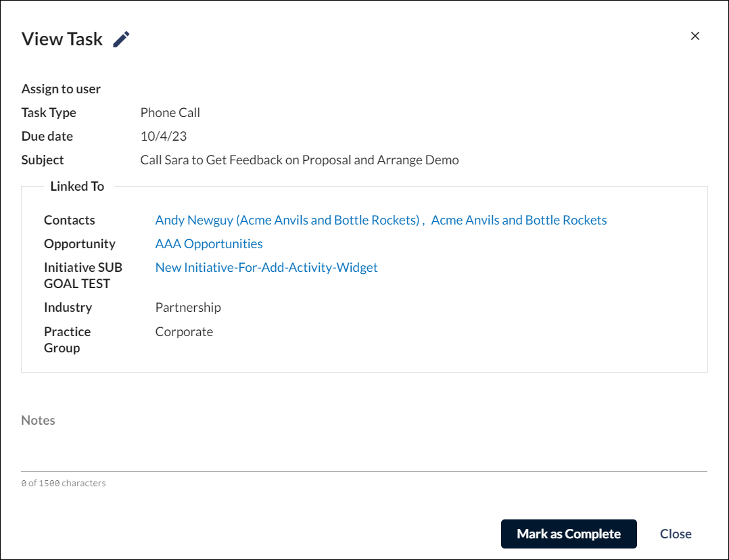The height and width of the screenshot is (560, 729).
Task: Click the Call Sara subject text
Action: (x=300, y=160)
